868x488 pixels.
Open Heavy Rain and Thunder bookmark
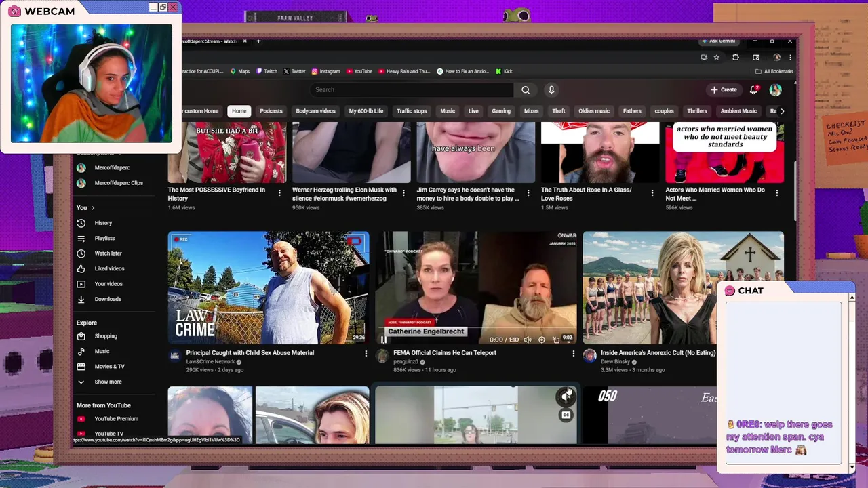(x=404, y=71)
